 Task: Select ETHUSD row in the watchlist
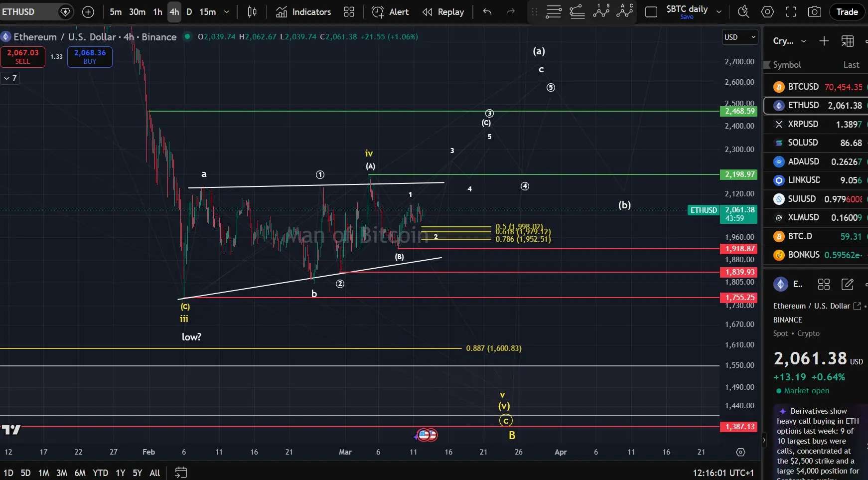point(816,105)
